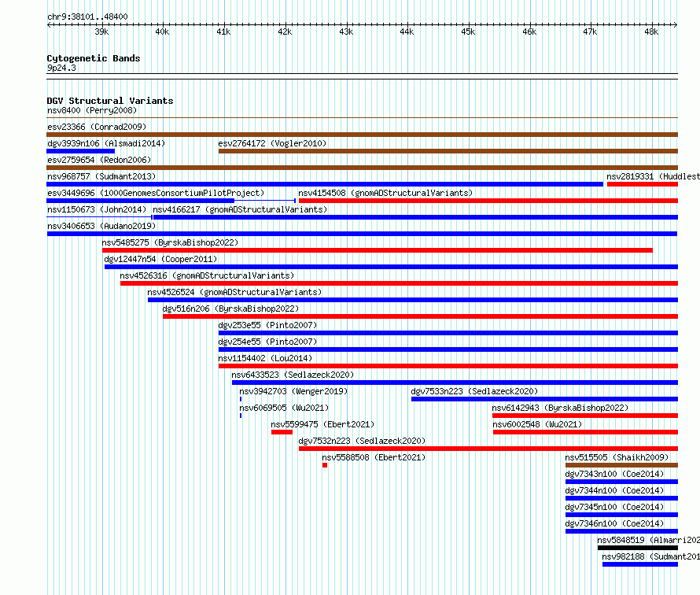Click the 43k position on the ruler
The image size is (700, 595).
point(346,31)
